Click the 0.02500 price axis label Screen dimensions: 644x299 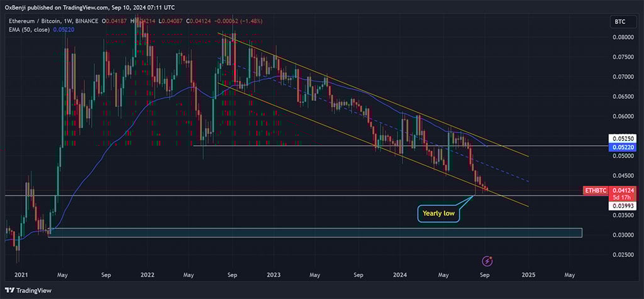point(622,254)
